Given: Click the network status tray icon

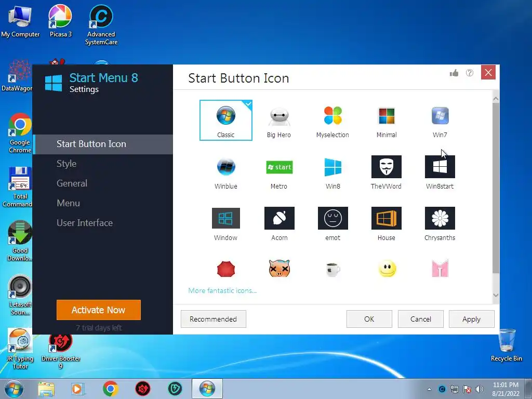Looking at the screenshot, I should (x=454, y=389).
